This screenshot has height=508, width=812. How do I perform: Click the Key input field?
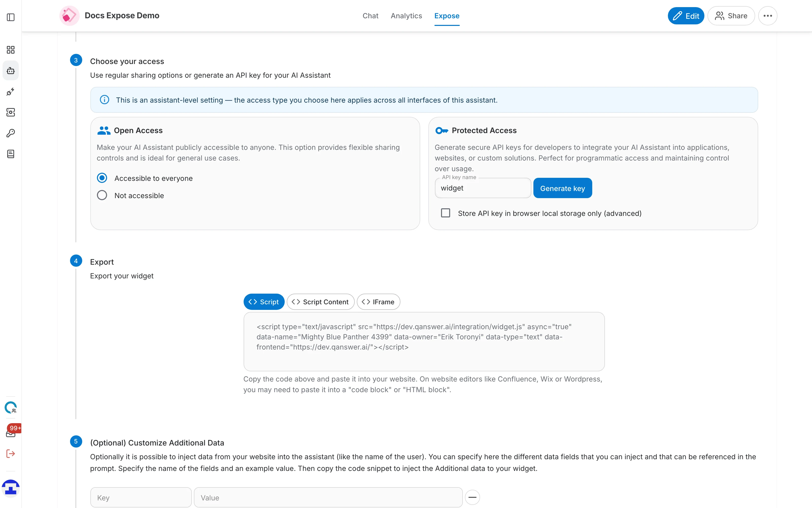coord(141,498)
